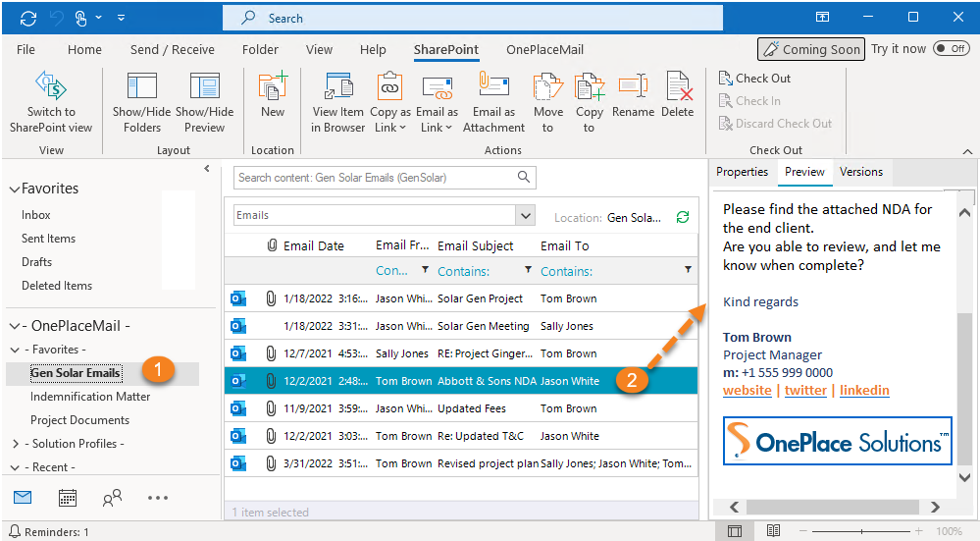Image resolution: width=980 pixels, height=541 pixels.
Task: Click the attachment column header icon
Action: 272,245
